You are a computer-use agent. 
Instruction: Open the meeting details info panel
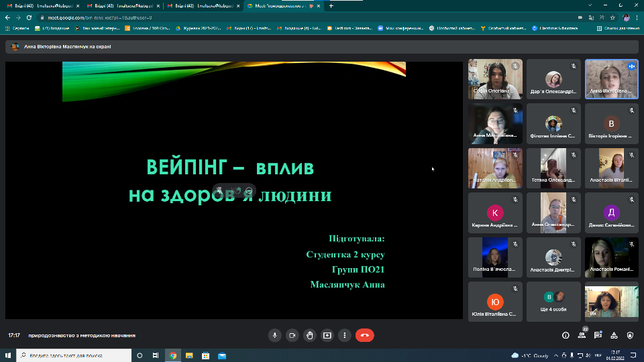566,335
